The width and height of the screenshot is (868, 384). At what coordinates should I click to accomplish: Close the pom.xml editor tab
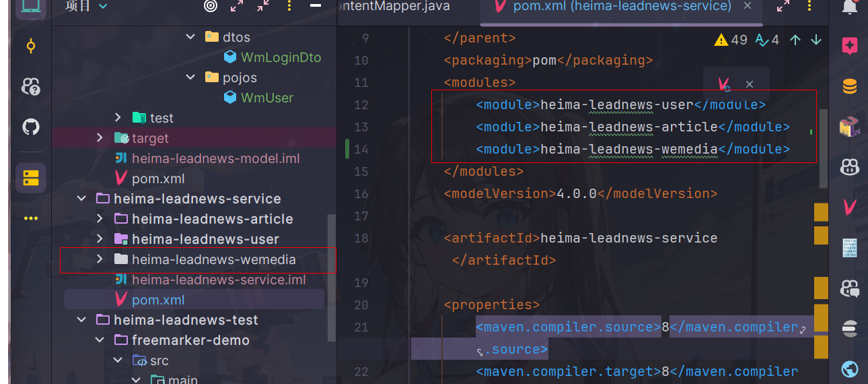(747, 6)
